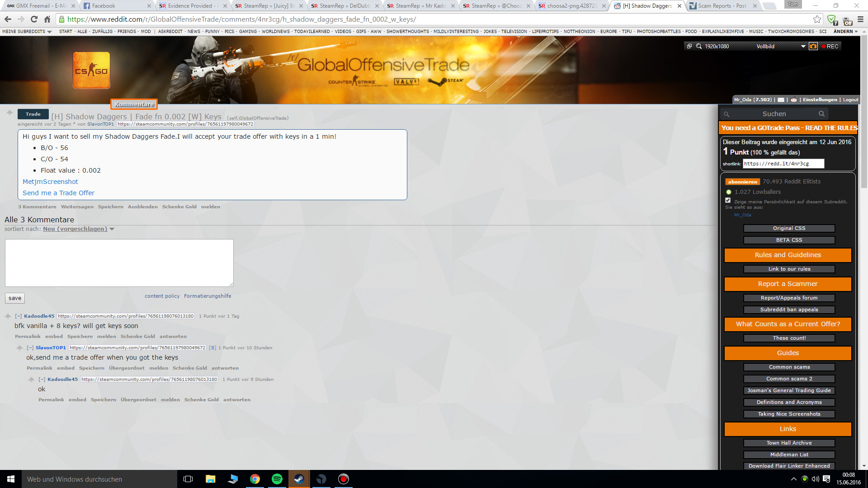Click the CS:GO subreddit logo
The height and width of the screenshot is (488, 868).
tap(91, 70)
